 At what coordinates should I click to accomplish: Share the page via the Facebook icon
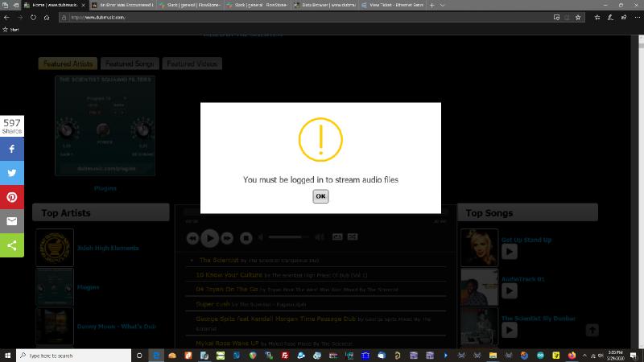coord(12,149)
